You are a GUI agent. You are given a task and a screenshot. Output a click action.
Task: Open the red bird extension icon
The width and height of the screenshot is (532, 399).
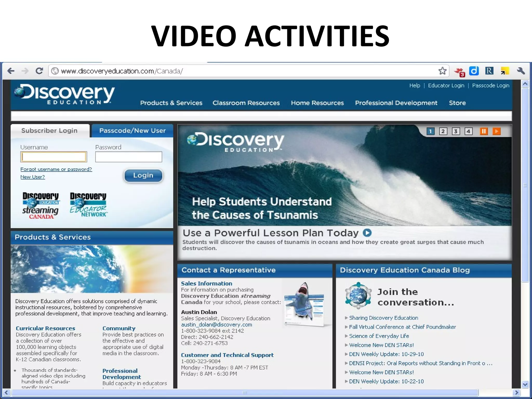tap(460, 72)
